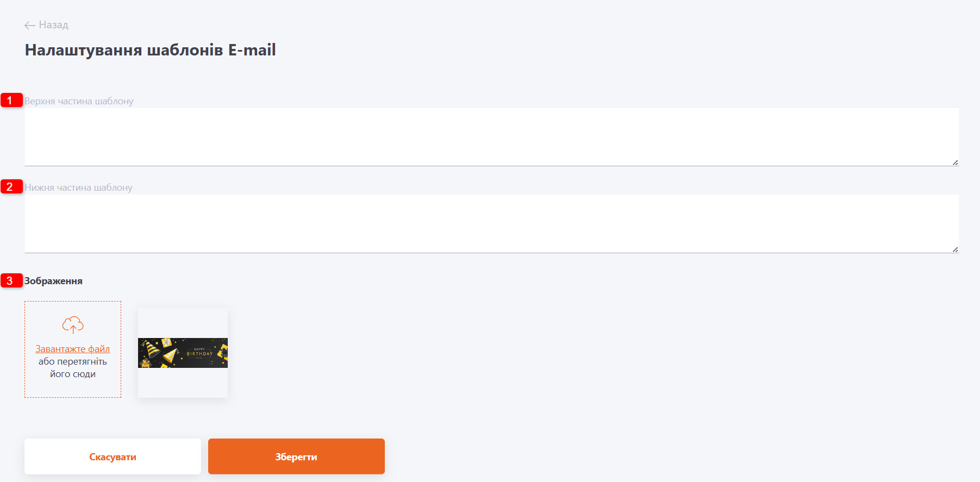Click the red marker number 3
Image resolution: width=980 pixels, height=482 pixels.
point(11,280)
